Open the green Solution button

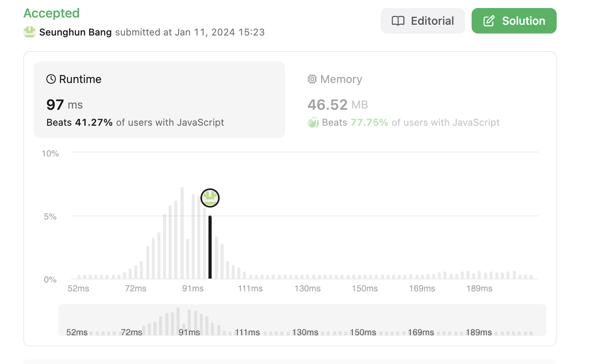514,21
